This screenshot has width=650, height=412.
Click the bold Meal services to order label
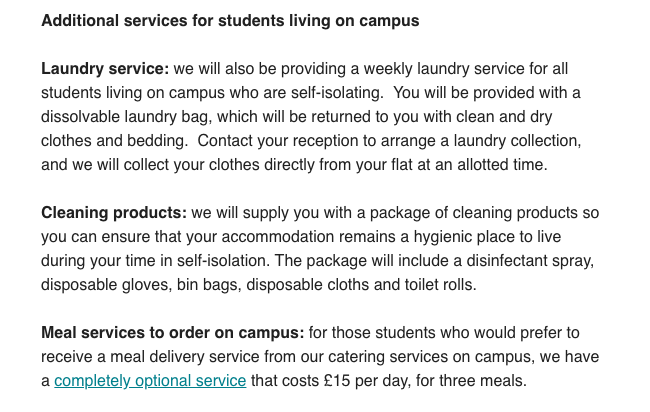tap(173, 333)
